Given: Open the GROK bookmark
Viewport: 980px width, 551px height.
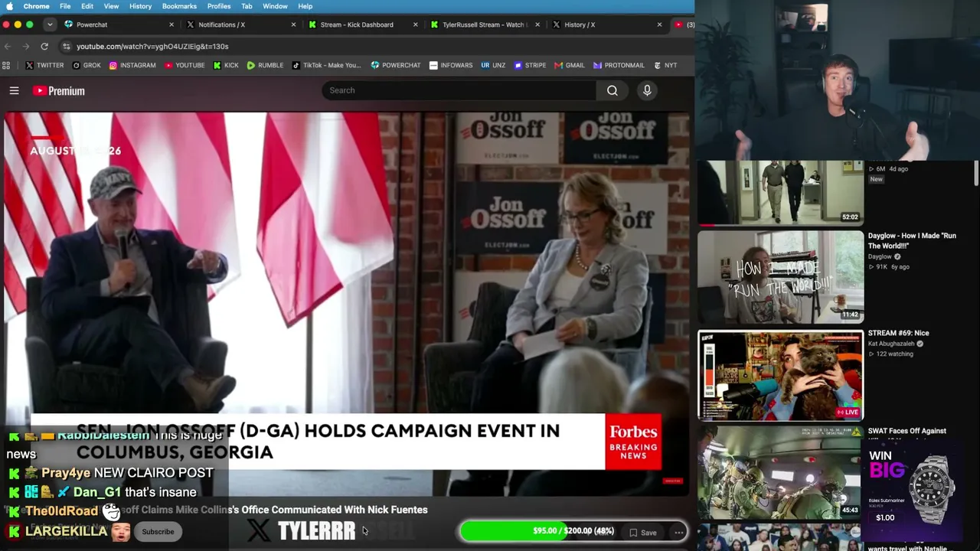Looking at the screenshot, I should tap(87, 65).
